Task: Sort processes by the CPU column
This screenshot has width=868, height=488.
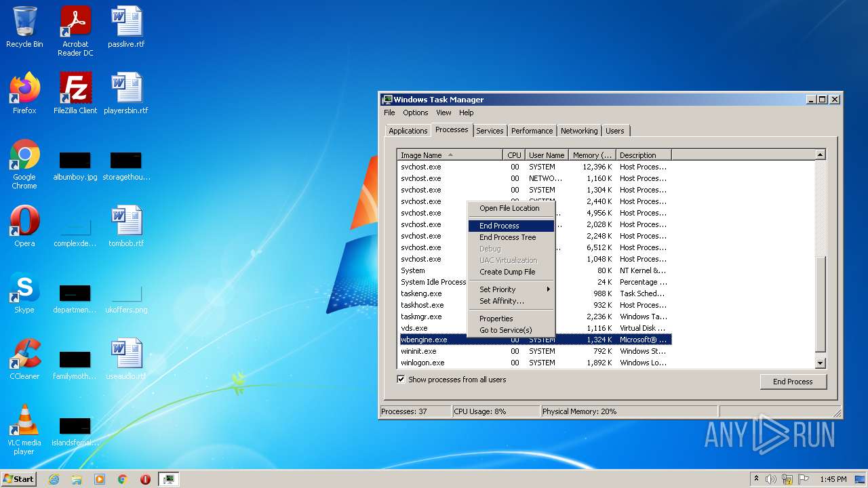Action: 513,155
